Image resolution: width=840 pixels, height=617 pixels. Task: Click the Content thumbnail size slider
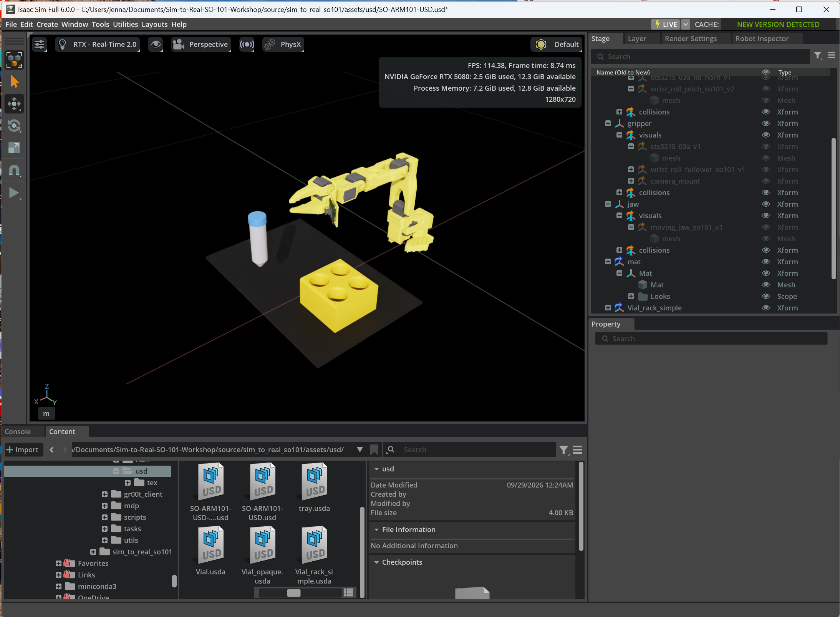300,593
